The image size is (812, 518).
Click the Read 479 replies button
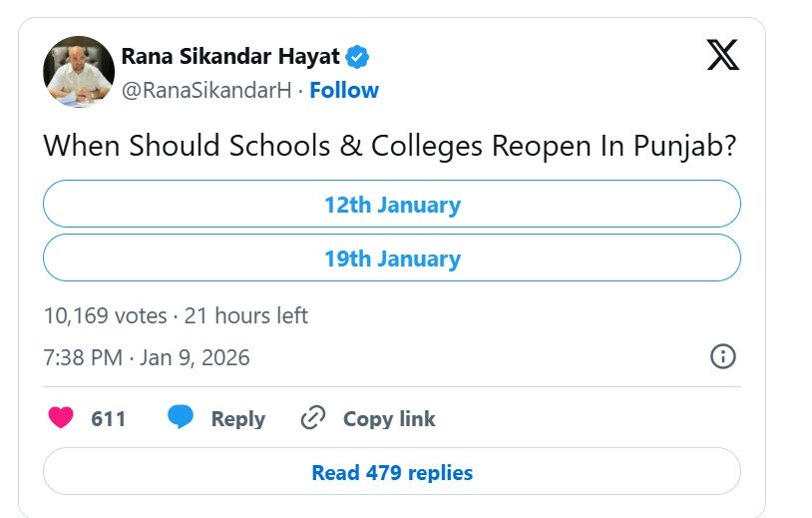tap(391, 472)
